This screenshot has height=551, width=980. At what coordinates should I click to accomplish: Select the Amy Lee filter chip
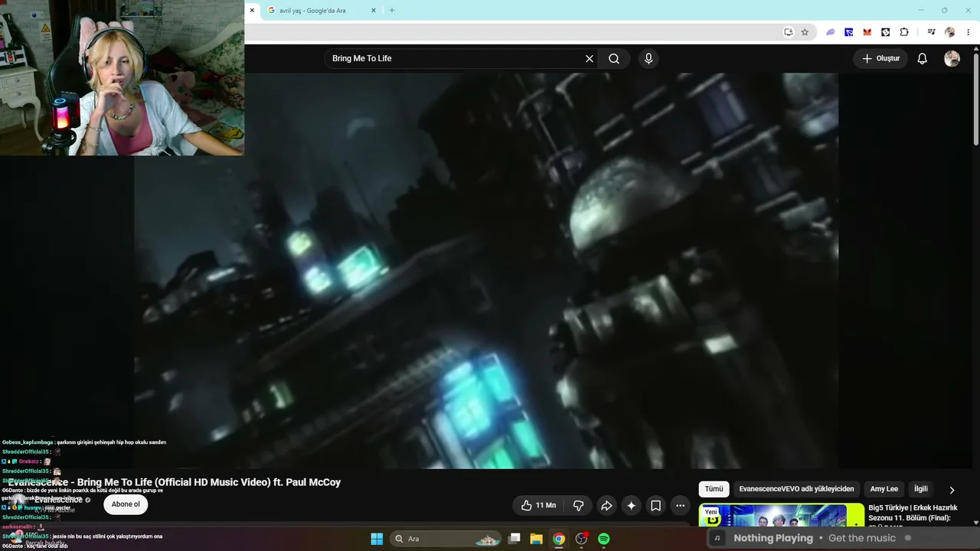(884, 489)
